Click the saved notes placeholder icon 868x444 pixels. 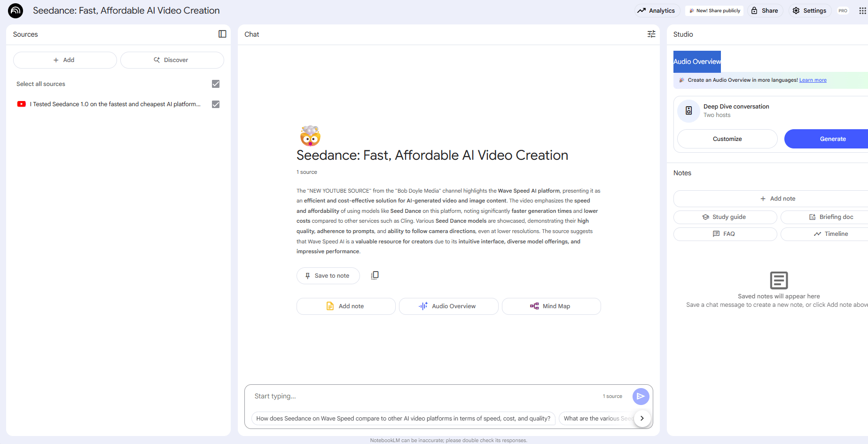[779, 280]
